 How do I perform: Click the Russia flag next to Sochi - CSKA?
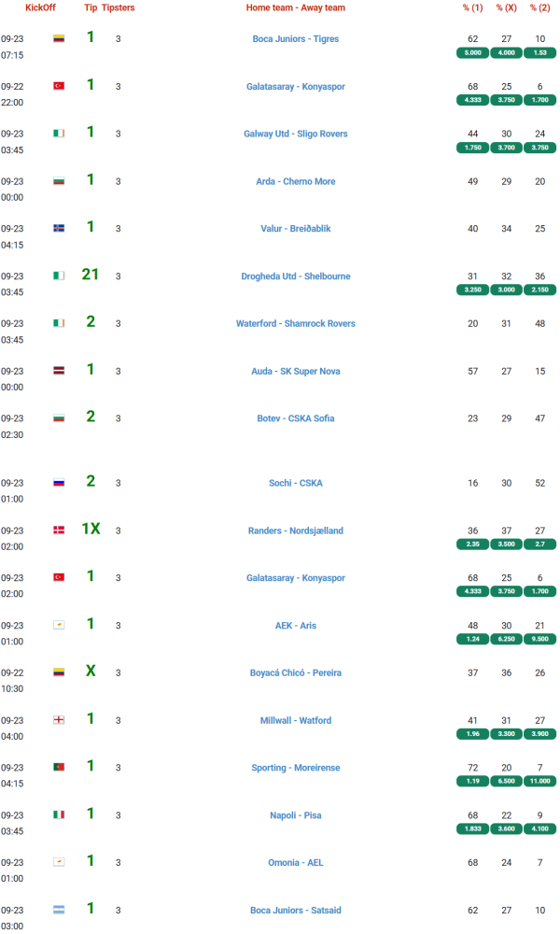pos(59,484)
